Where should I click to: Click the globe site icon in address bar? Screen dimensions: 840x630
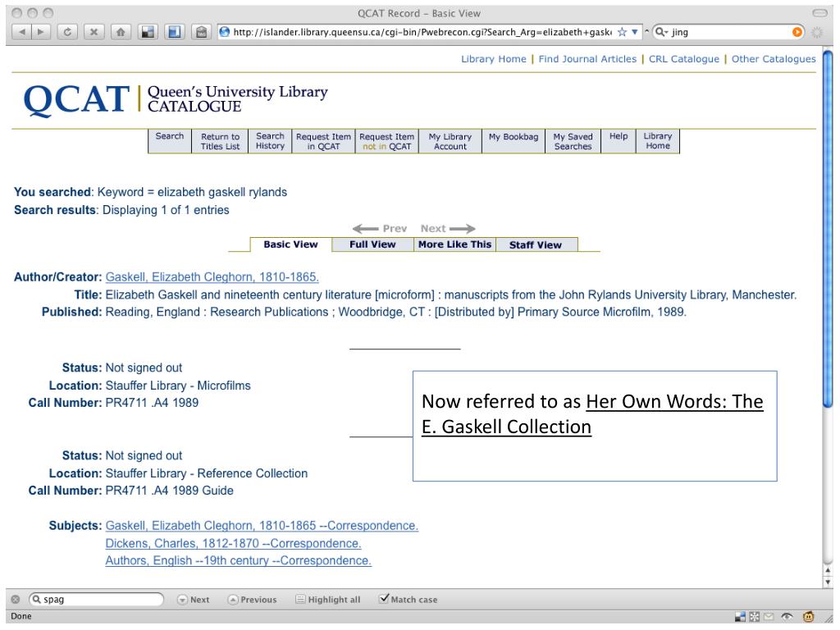point(225,32)
